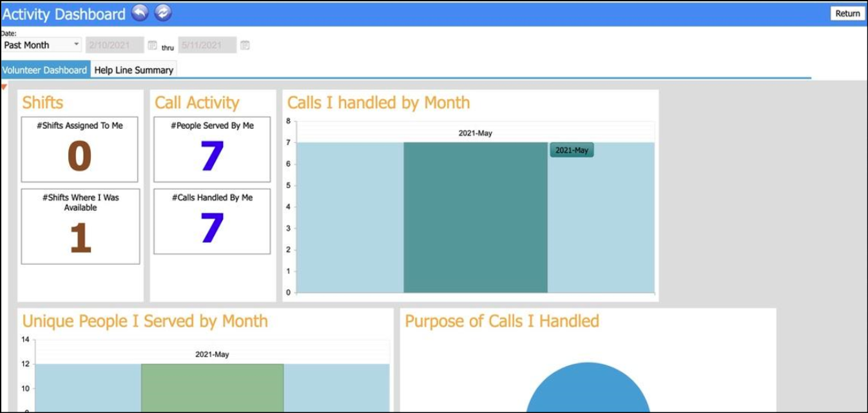Click the green bar in Unique People chart

click(212, 388)
